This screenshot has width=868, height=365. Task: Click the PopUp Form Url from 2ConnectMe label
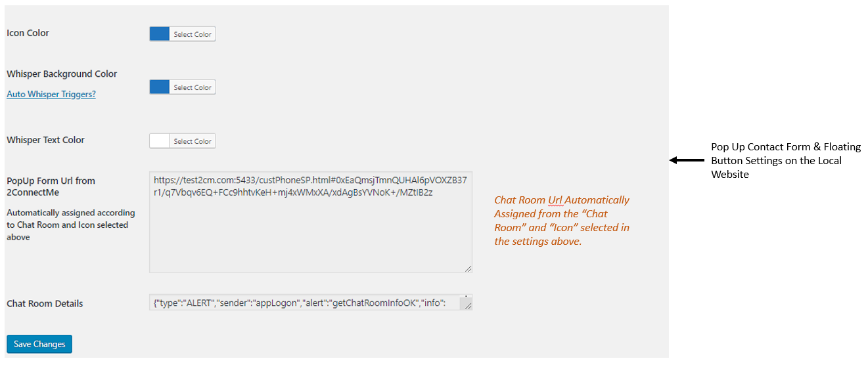[51, 186]
